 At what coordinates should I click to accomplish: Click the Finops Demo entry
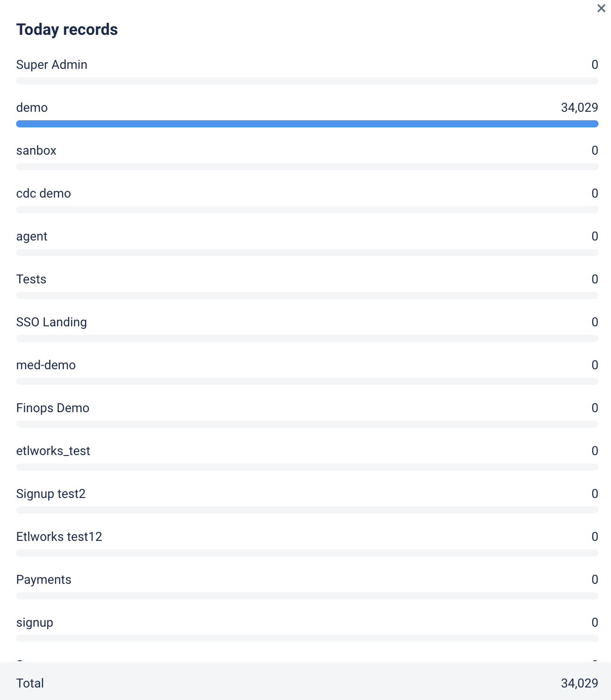tap(53, 408)
